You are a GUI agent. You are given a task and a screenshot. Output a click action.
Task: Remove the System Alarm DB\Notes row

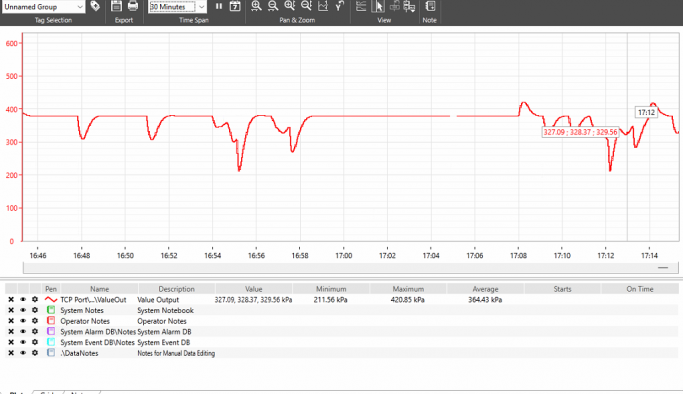click(11, 332)
